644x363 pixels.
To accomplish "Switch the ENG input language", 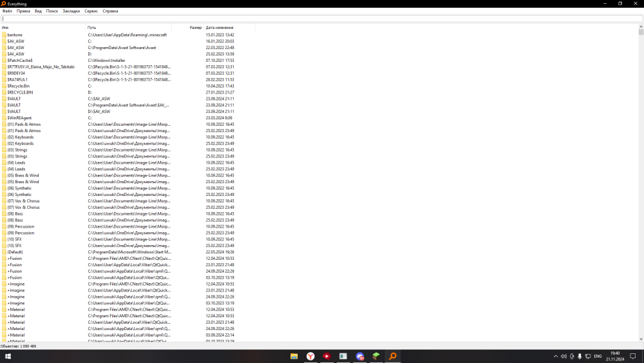I will (598, 357).
